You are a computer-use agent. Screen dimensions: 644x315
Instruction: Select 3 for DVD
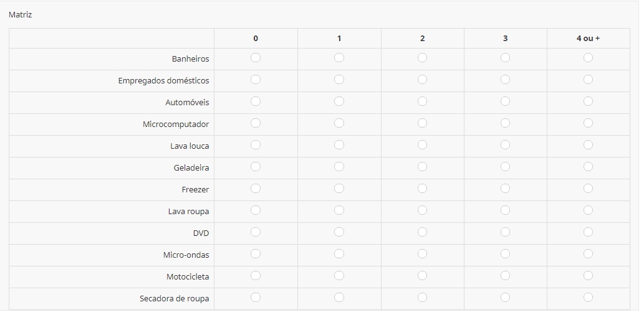505,232
